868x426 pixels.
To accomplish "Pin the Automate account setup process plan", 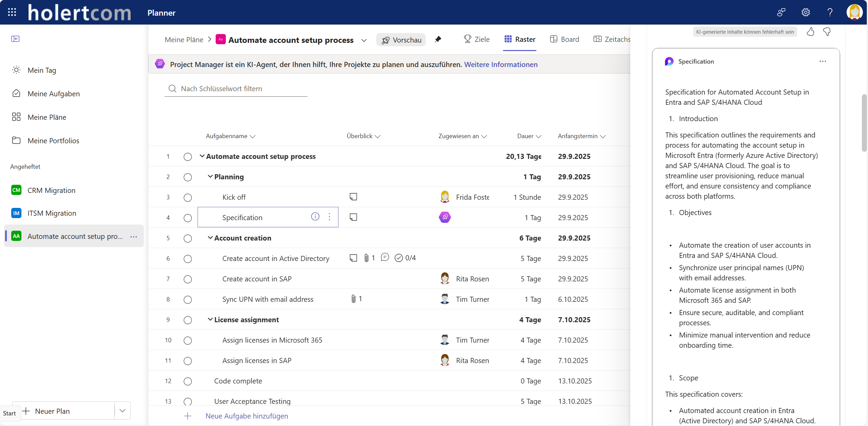I will (438, 39).
